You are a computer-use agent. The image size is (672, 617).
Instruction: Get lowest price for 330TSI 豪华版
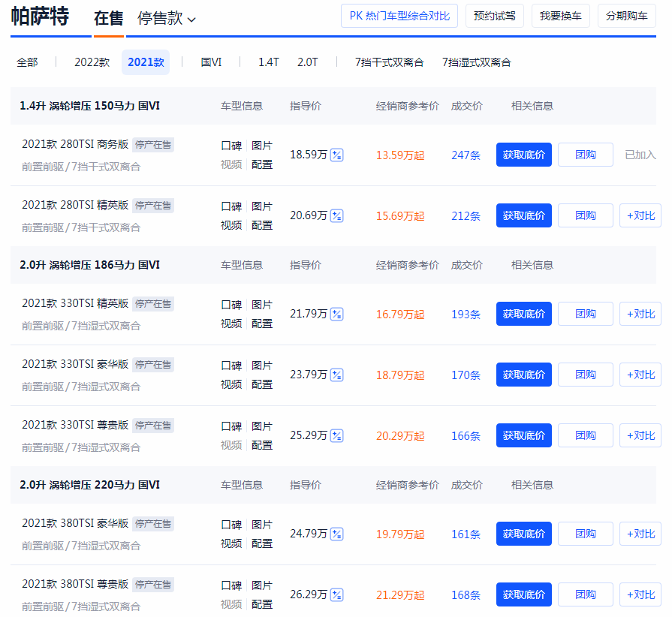524,375
